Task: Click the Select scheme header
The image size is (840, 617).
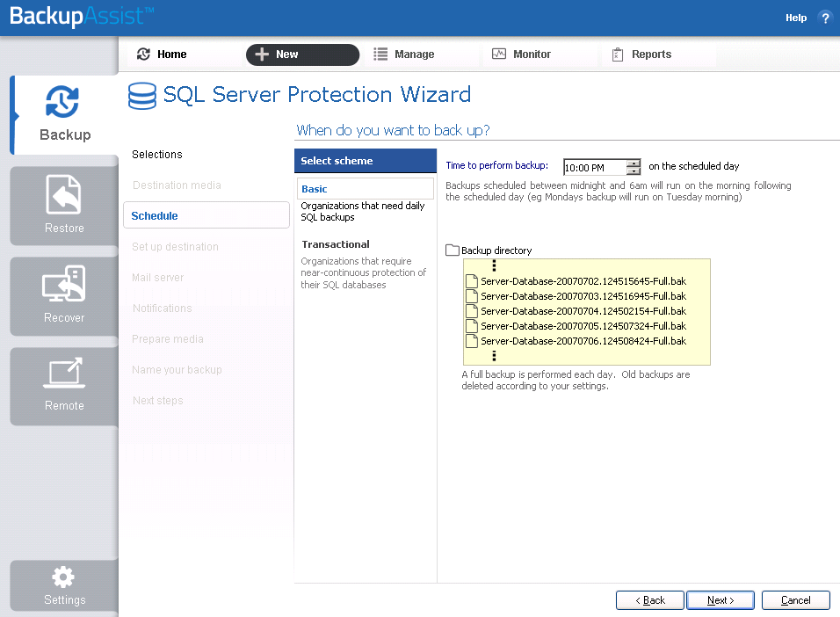Action: 366,161
